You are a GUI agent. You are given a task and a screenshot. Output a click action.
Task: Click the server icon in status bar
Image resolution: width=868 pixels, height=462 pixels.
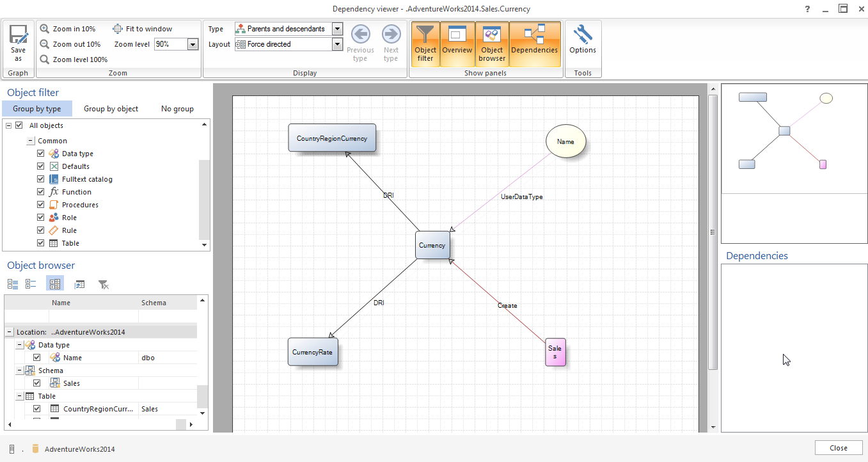coord(12,449)
